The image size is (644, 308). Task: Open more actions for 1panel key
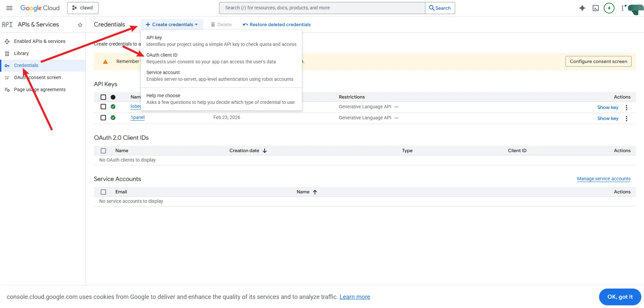(626, 118)
